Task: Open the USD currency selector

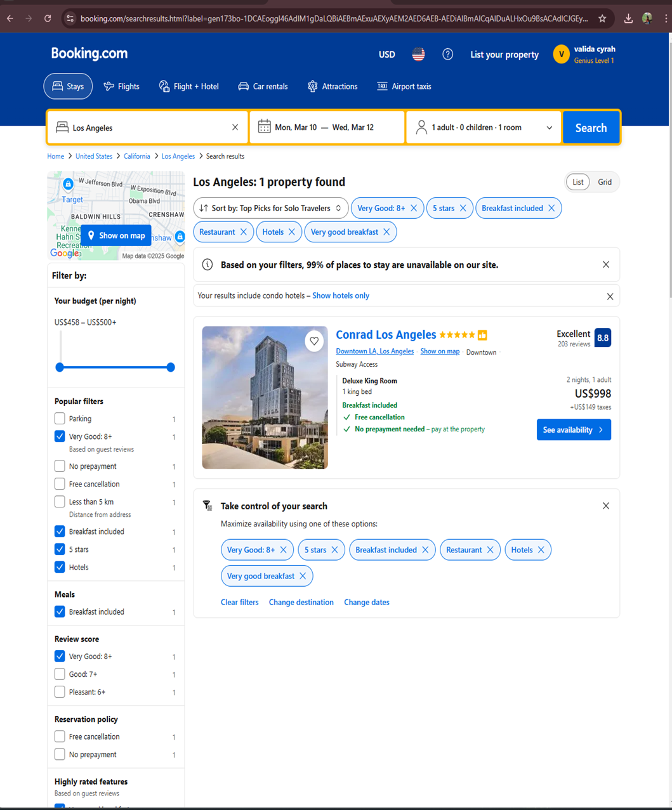Action: [x=387, y=55]
